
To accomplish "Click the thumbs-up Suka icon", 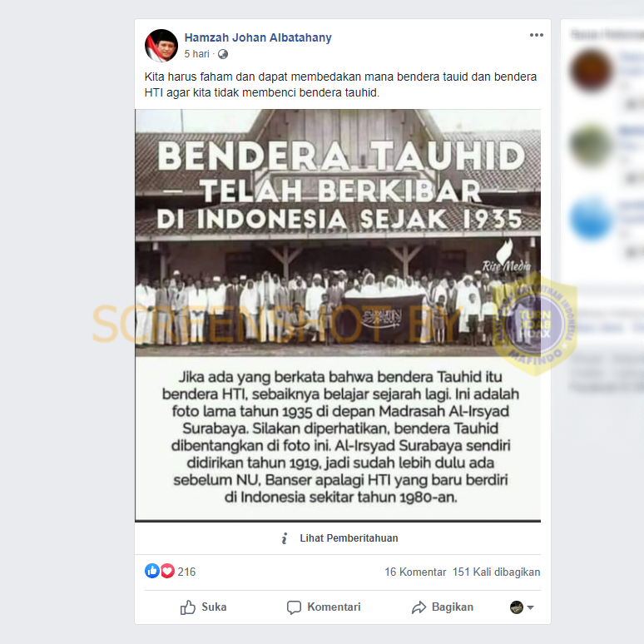I will click(x=188, y=607).
